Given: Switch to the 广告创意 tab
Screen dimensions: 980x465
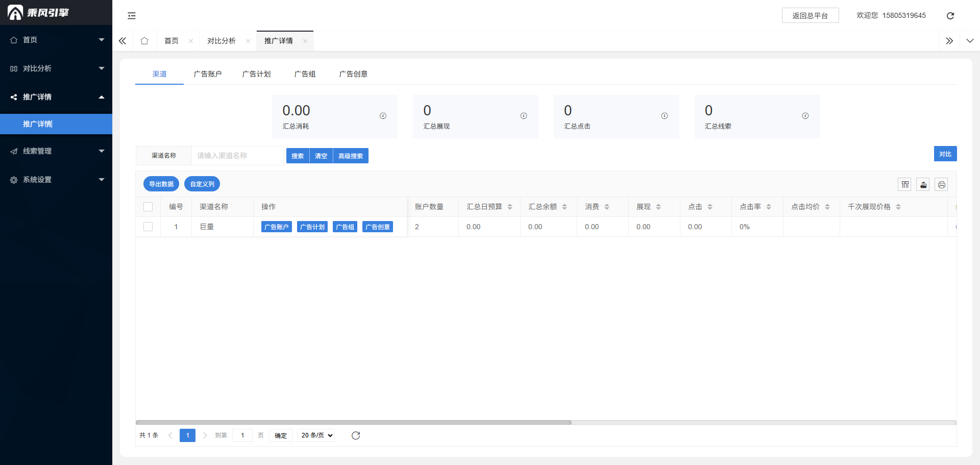Looking at the screenshot, I should click(x=353, y=74).
